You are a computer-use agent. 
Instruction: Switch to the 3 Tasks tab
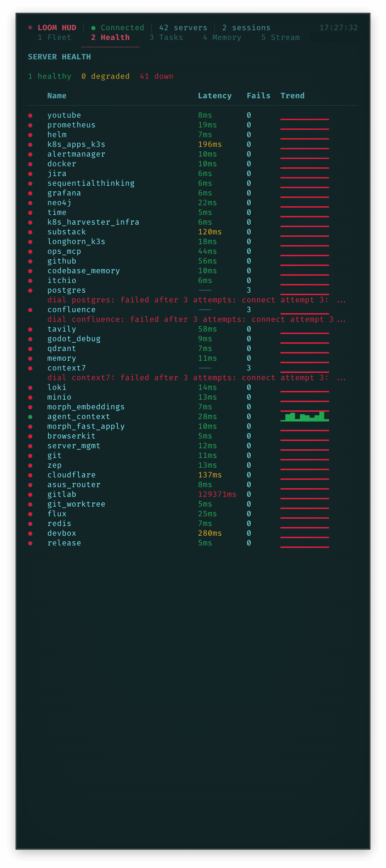[167, 37]
